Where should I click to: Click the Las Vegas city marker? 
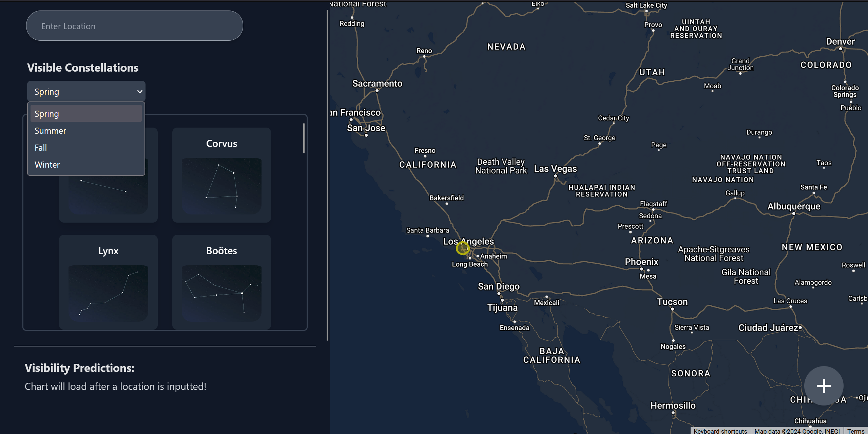555,176
